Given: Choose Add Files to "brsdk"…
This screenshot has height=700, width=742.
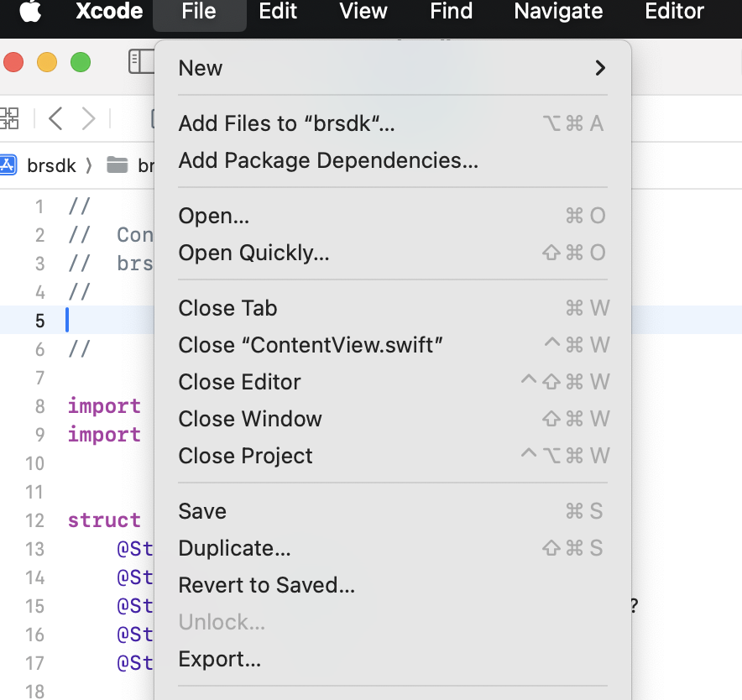Looking at the screenshot, I should coord(393,123).
